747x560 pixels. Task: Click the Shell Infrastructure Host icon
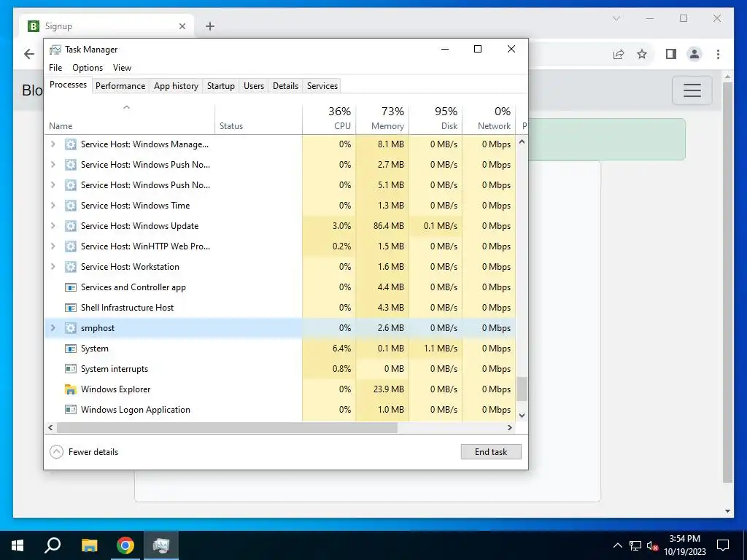point(71,308)
